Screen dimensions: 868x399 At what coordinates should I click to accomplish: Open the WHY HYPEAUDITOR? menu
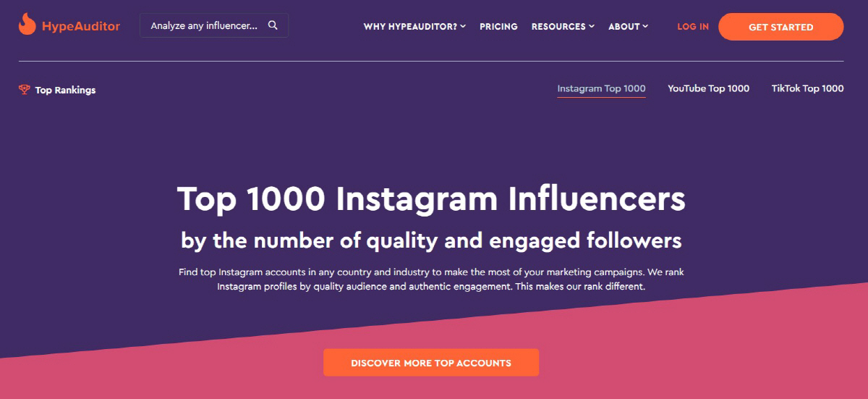pos(410,27)
